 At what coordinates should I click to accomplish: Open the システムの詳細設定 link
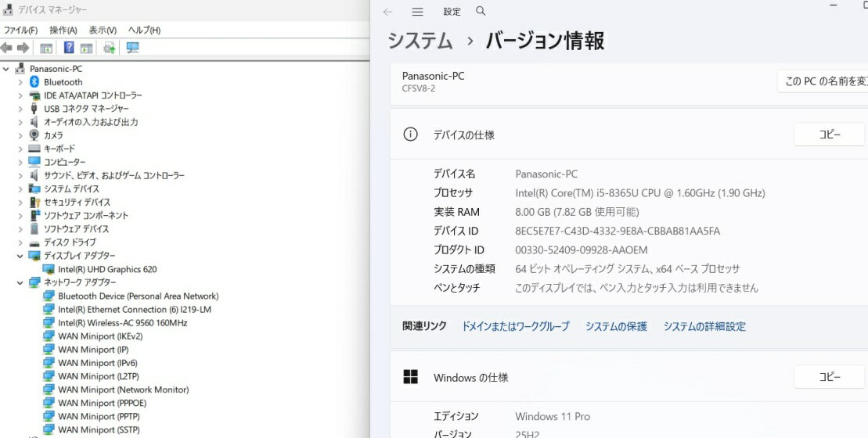[704, 326]
